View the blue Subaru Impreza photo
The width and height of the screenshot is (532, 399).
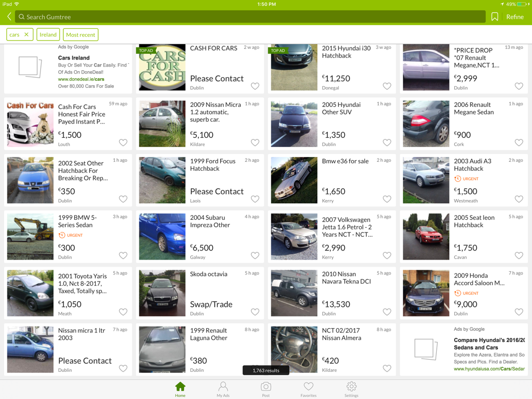pos(162,237)
